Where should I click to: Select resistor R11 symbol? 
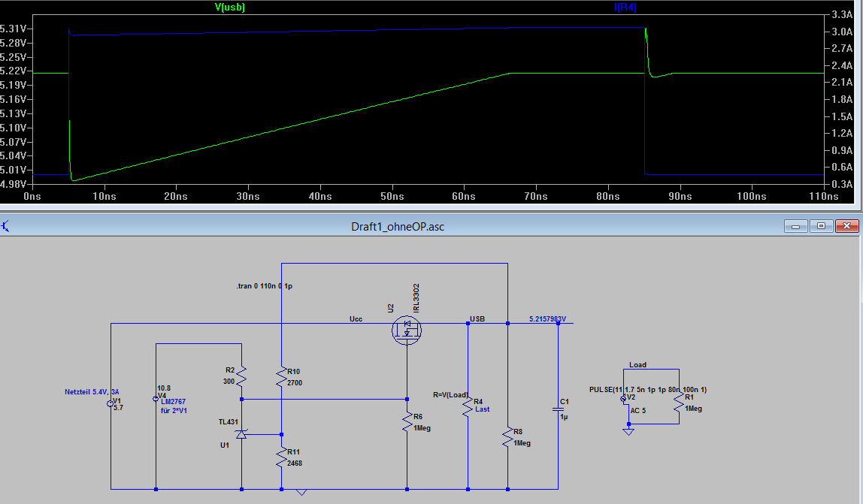(281, 457)
